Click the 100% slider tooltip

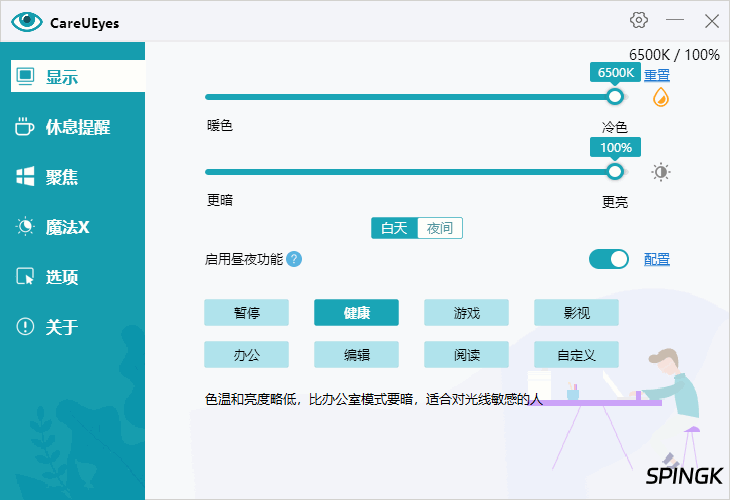pos(615,148)
